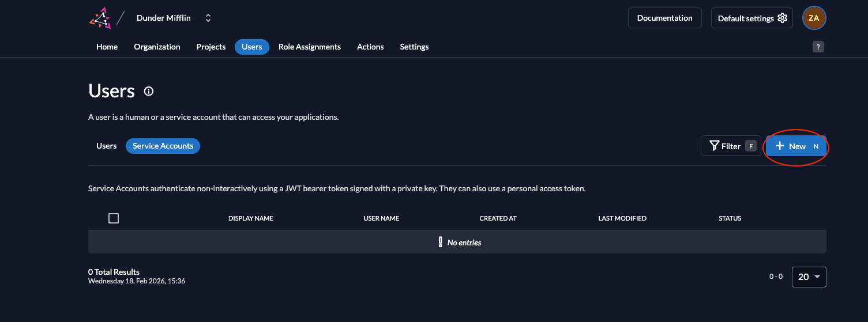This screenshot has width=868, height=322.
Task: Click the gear icon in Default settings
Action: [782, 18]
